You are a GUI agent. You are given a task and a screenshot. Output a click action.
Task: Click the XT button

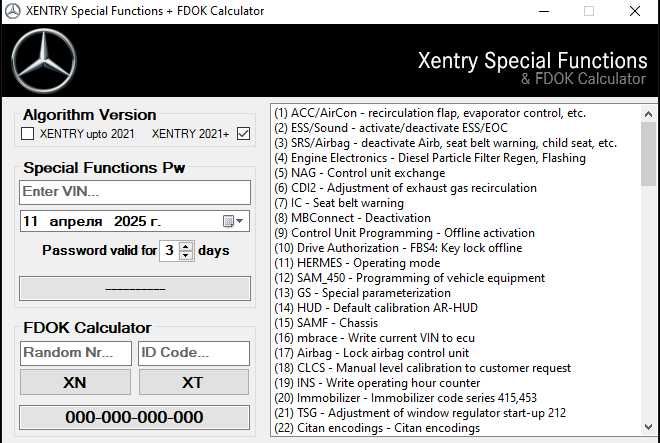click(x=194, y=382)
